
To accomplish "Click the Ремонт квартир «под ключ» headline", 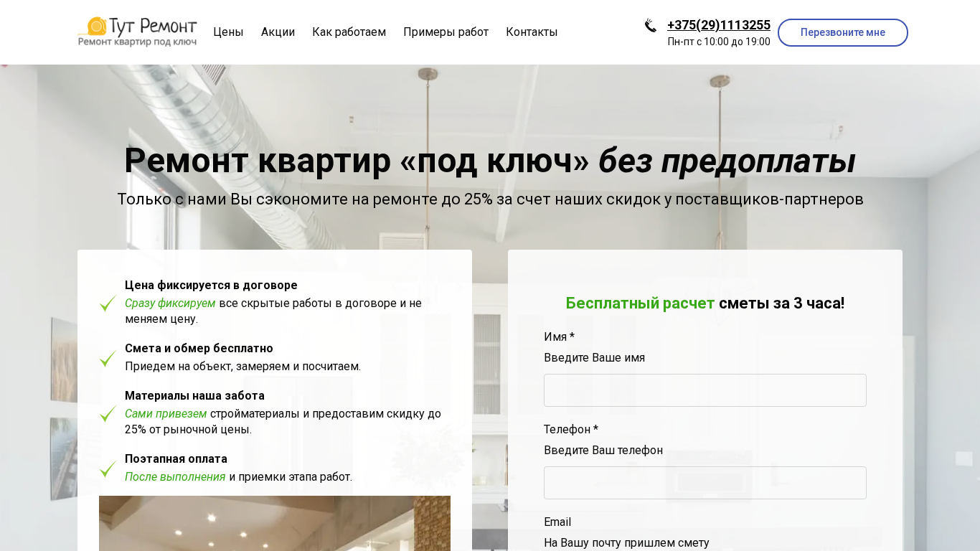I will coord(489,160).
